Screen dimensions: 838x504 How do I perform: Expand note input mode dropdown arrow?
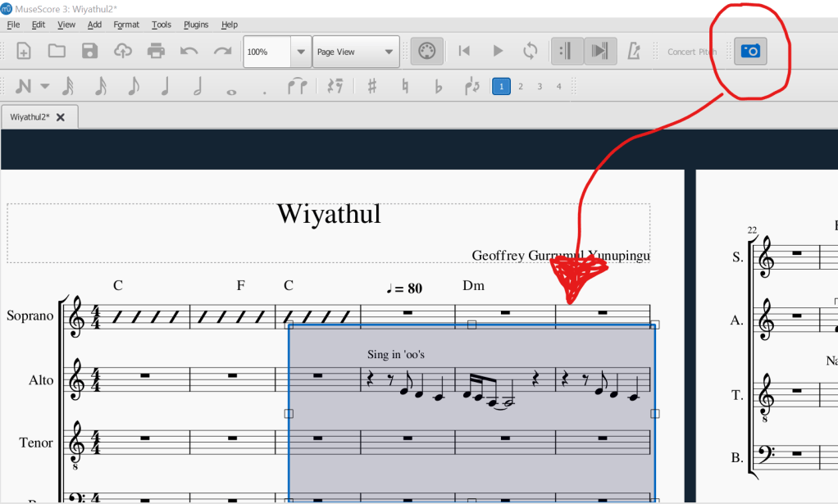45,86
